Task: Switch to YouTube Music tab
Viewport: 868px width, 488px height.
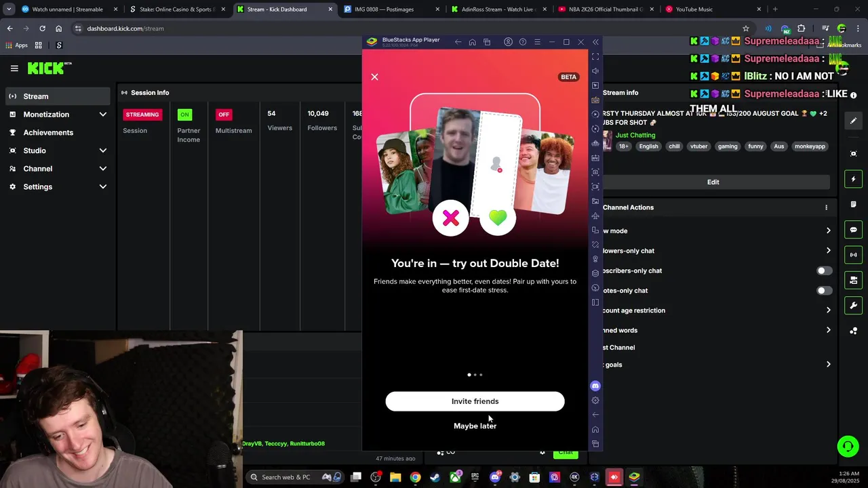Action: pos(712,9)
